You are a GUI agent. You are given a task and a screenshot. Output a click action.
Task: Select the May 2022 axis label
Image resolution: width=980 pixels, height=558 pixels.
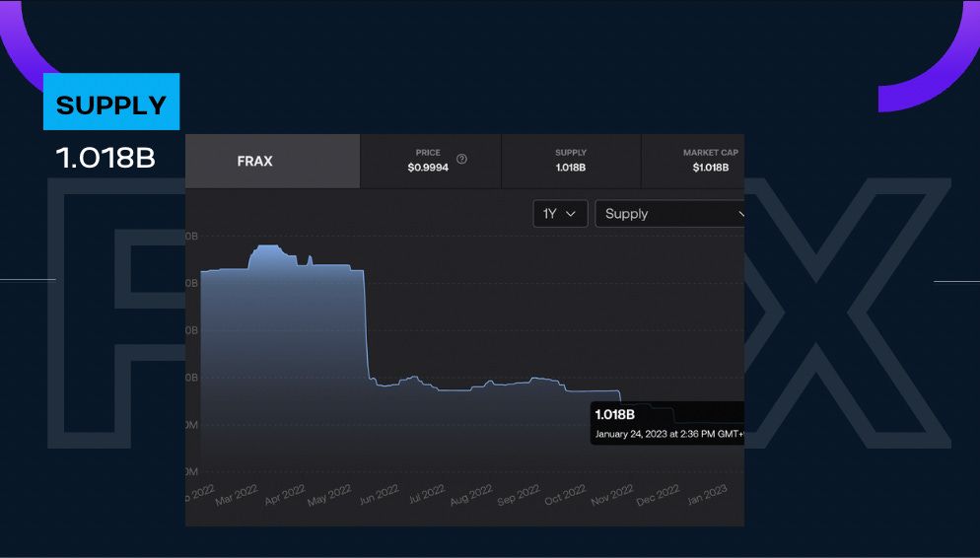click(330, 495)
